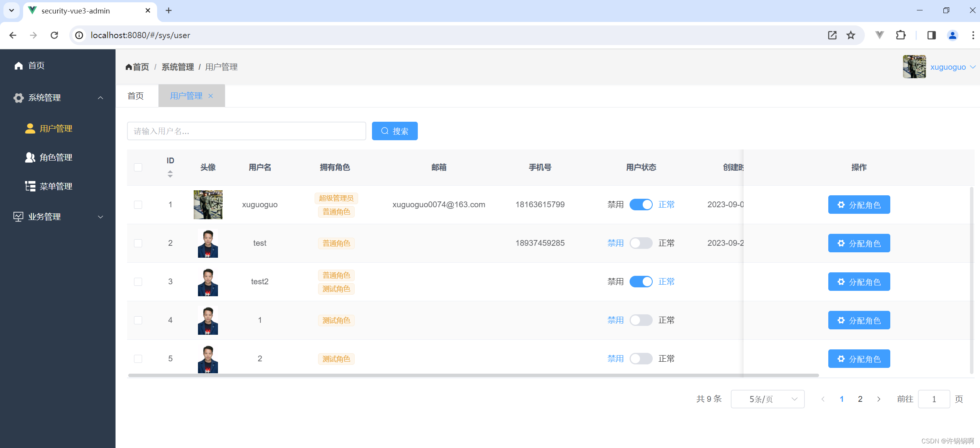Click the 搜索 button
Image resolution: width=980 pixels, height=448 pixels.
coord(395,131)
